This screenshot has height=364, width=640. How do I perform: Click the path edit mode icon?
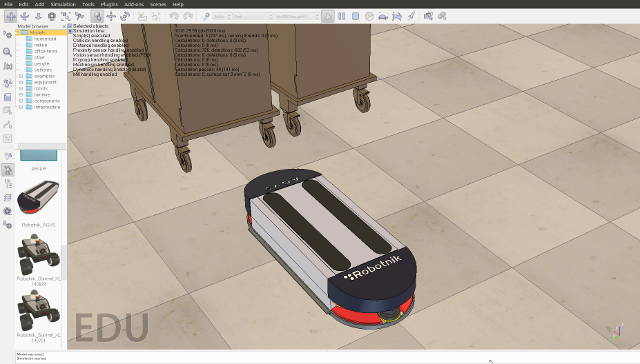pyautogui.click(x=7, y=124)
